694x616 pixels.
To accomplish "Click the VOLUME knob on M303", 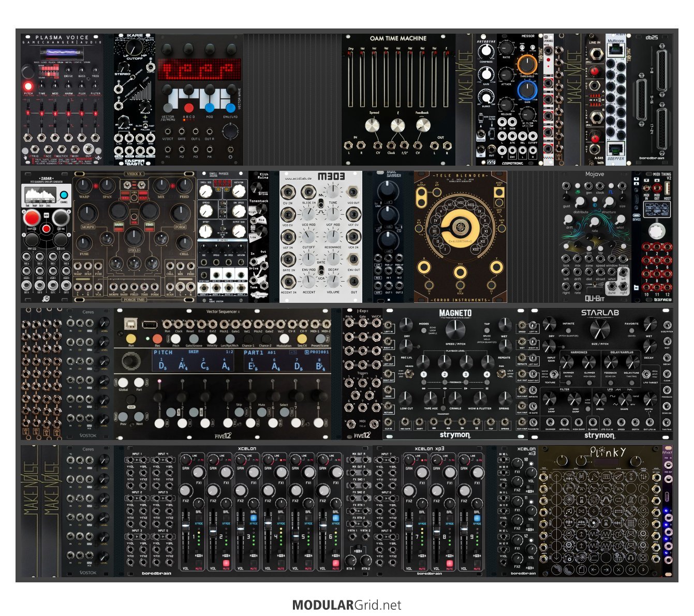I will (334, 281).
